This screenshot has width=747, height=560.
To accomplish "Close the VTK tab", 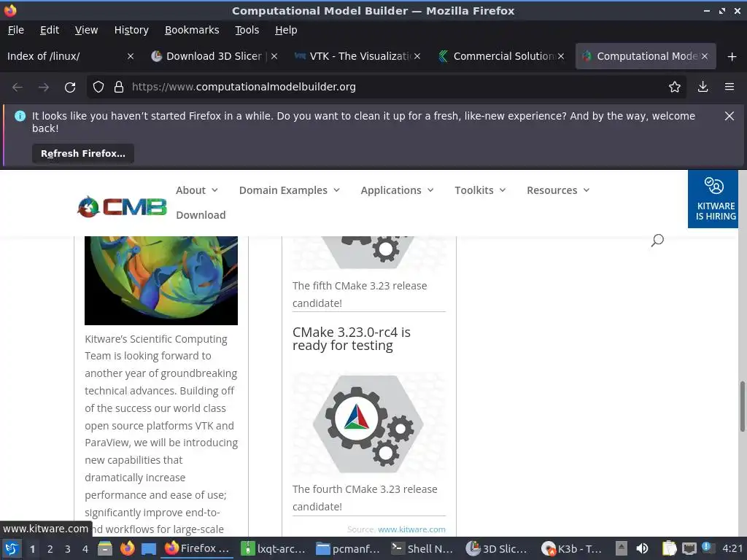I will (417, 56).
